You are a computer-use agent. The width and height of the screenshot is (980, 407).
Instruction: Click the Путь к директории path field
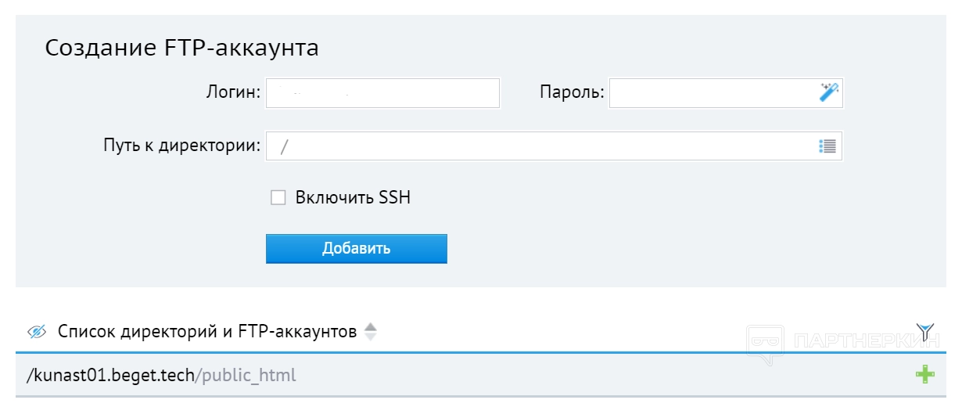[x=540, y=146]
